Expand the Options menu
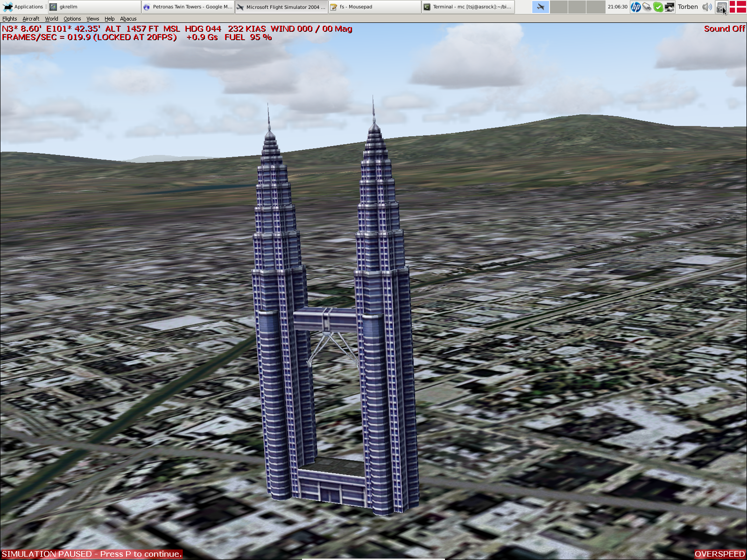Viewport: 747px width, 560px height. (72, 19)
